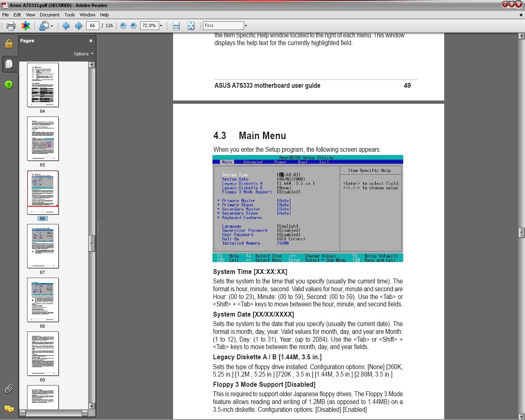Expand the Find options dropdown arrow
This screenshot has width=525, height=420.
(246, 26)
